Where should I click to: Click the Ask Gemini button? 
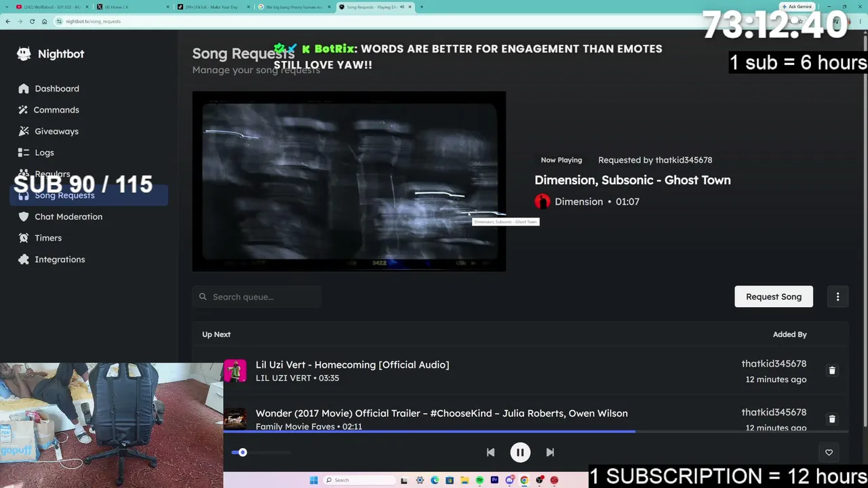tap(797, 7)
